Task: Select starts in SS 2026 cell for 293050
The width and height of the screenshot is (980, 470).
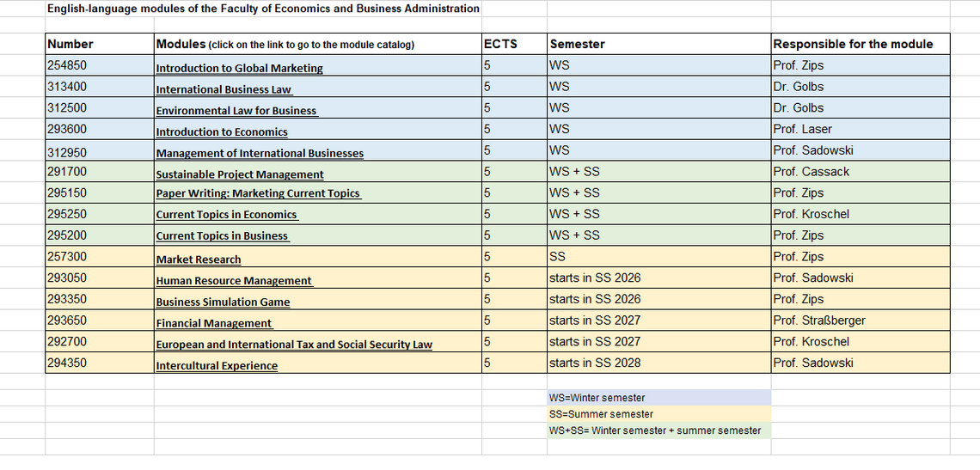Action: (658, 278)
